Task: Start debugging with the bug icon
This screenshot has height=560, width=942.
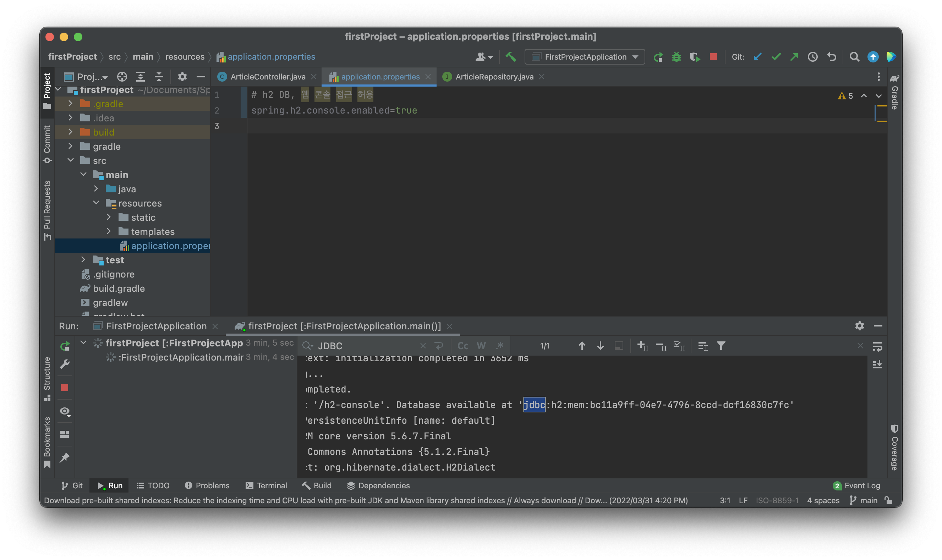Action: (677, 57)
